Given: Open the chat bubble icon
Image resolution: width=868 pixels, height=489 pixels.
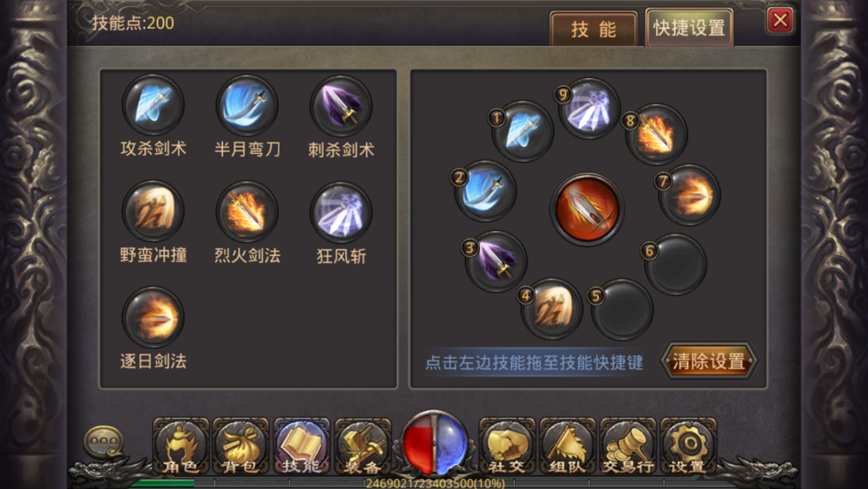Looking at the screenshot, I should (x=103, y=441).
